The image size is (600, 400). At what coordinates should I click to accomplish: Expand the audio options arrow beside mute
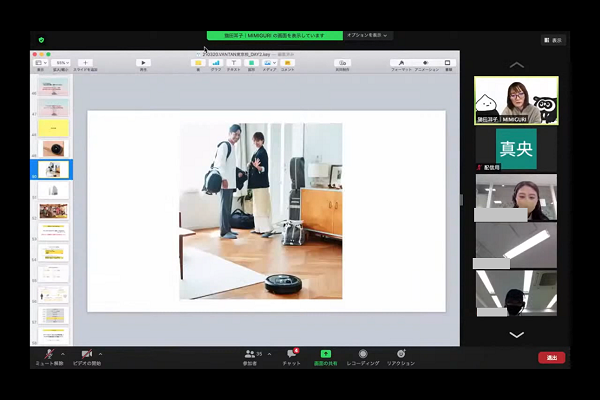click(x=62, y=353)
